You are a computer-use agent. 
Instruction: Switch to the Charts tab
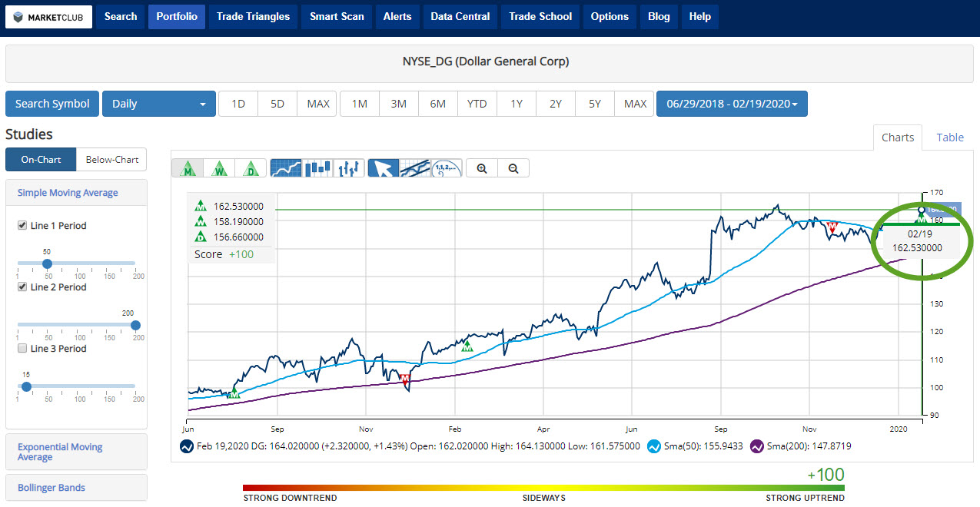898,138
